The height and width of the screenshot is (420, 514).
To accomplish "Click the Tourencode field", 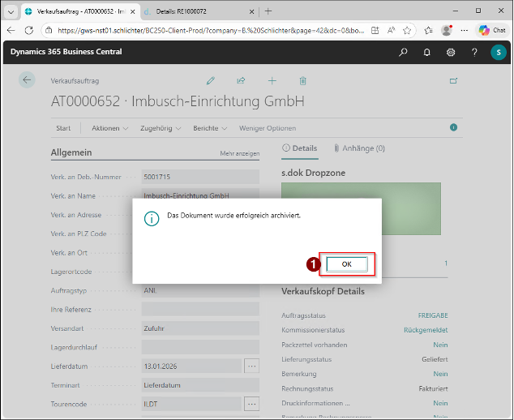I will click(191, 405).
